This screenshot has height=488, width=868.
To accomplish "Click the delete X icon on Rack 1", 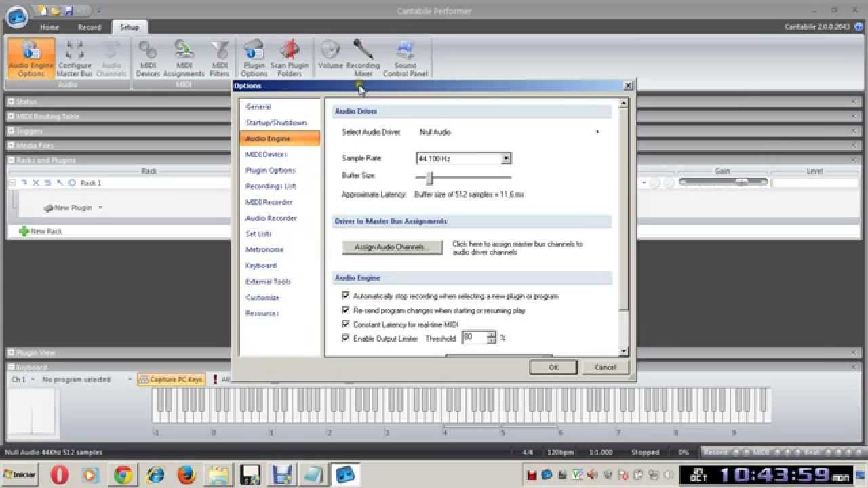I will [36, 183].
